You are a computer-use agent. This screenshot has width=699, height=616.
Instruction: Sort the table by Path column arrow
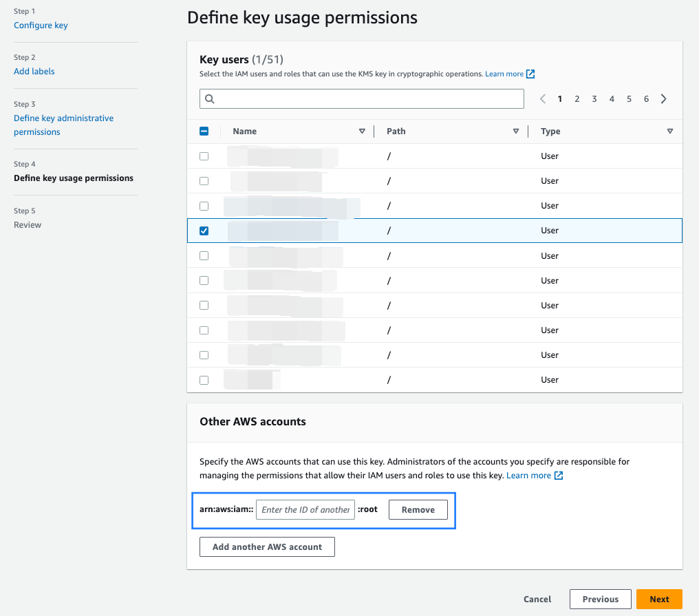pos(515,131)
